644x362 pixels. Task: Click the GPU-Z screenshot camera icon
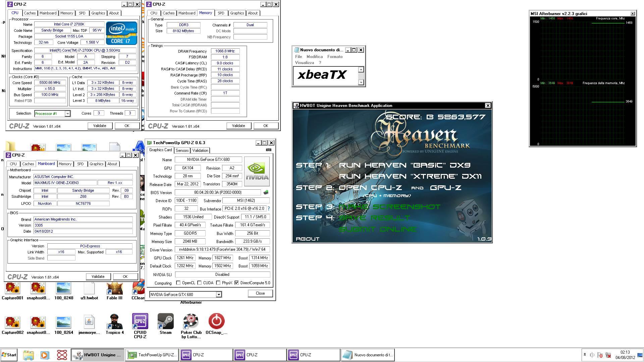(x=269, y=150)
